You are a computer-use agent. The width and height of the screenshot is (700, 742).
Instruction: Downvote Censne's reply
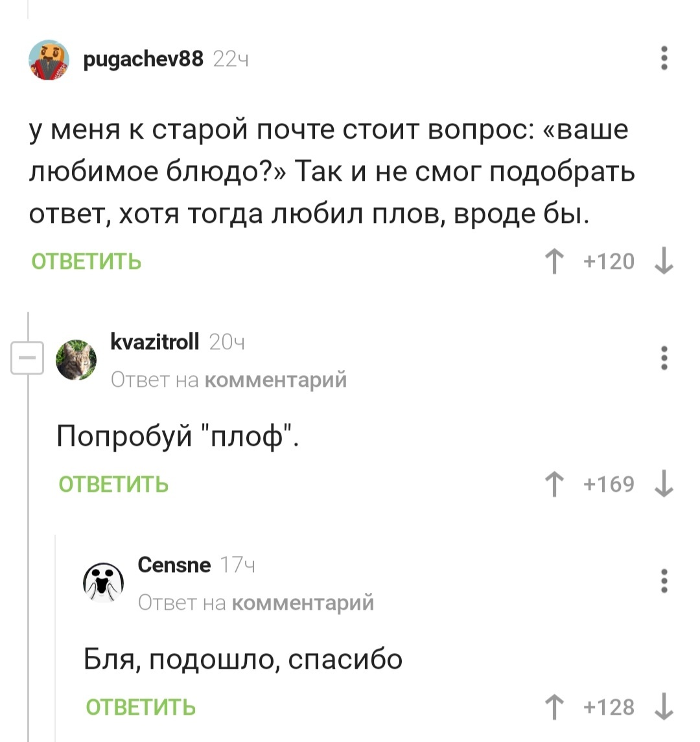click(x=664, y=707)
